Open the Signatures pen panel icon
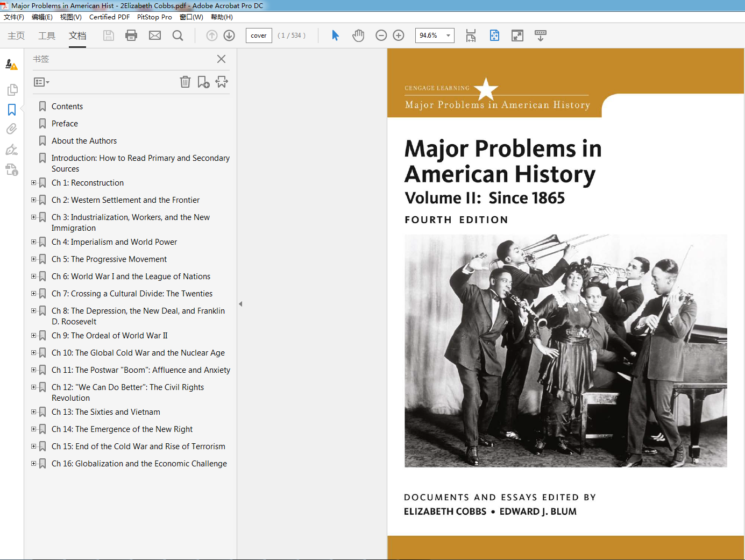This screenshot has width=745, height=560. click(12, 150)
